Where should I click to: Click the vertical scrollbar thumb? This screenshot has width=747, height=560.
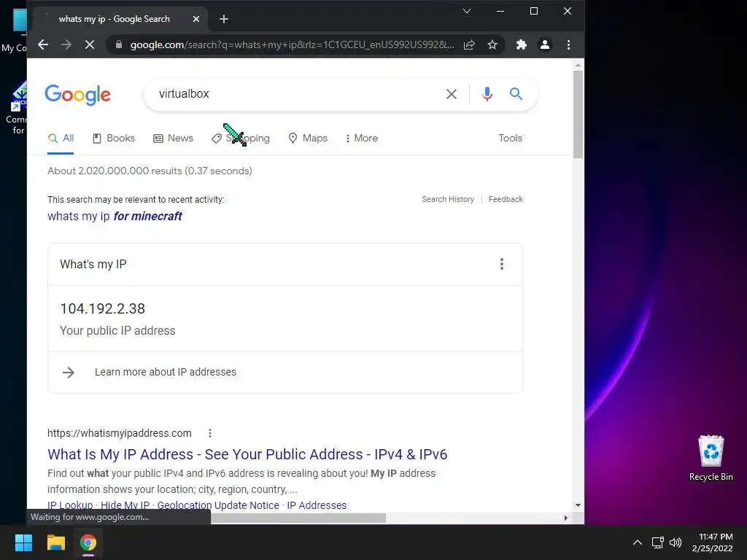click(x=578, y=114)
